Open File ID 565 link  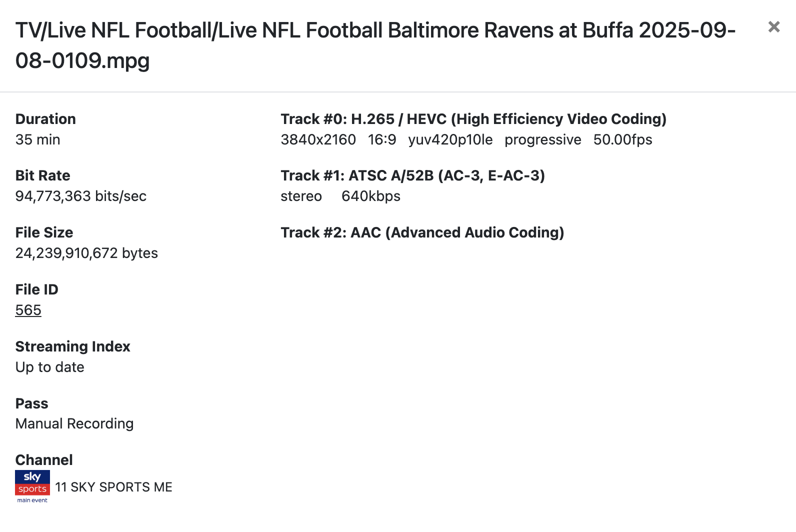point(28,310)
